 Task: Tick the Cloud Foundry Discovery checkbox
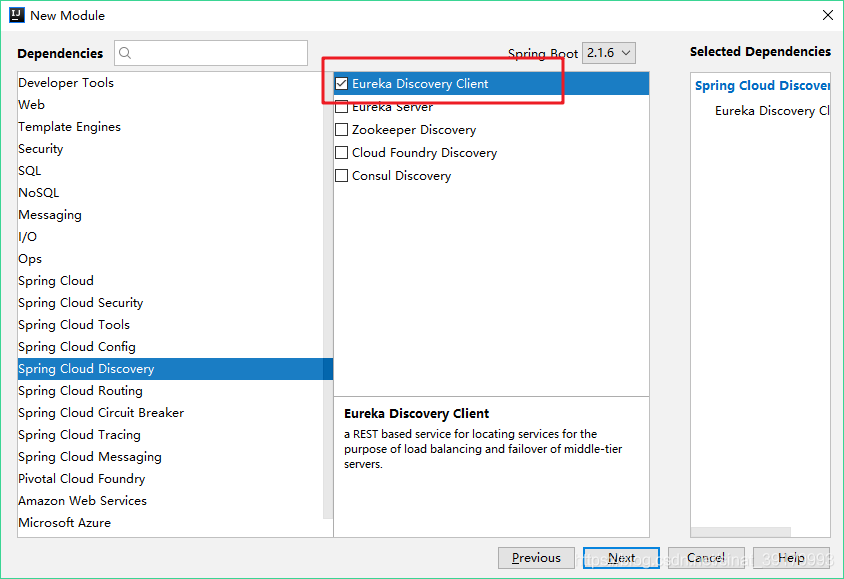coord(341,153)
